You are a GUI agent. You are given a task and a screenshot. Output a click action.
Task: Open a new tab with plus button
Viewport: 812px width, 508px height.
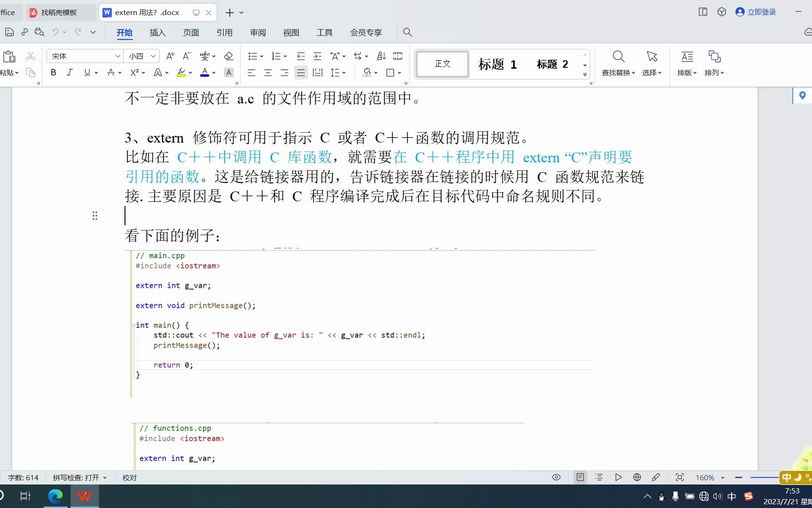click(x=230, y=13)
